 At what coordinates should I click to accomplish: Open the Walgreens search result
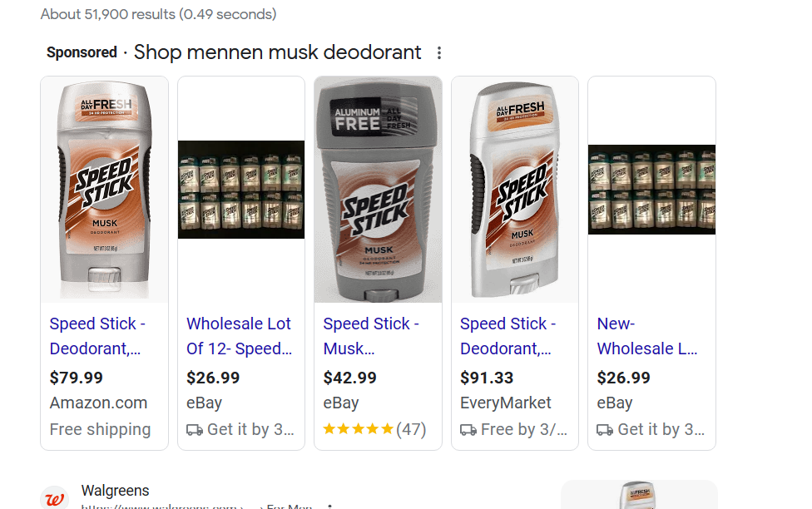click(115, 491)
